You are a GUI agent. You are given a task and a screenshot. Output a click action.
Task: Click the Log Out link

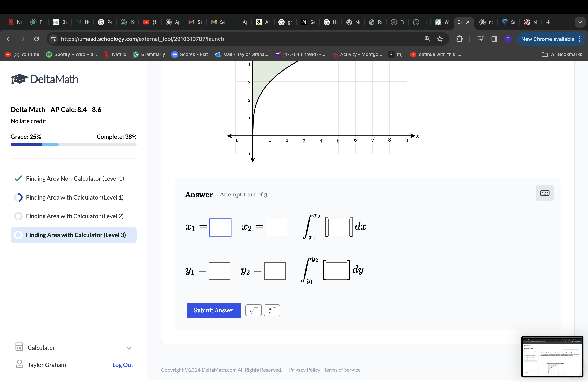click(x=122, y=365)
